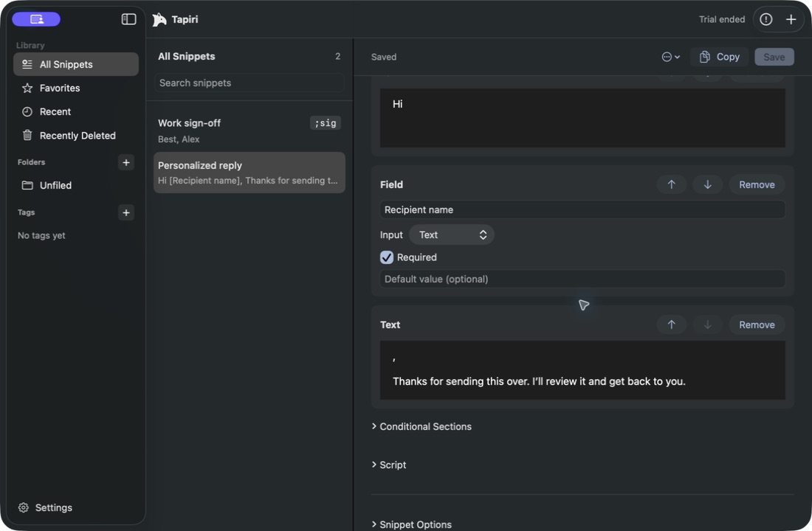
Task: Click the Tapiri logo icon
Action: pos(159,19)
